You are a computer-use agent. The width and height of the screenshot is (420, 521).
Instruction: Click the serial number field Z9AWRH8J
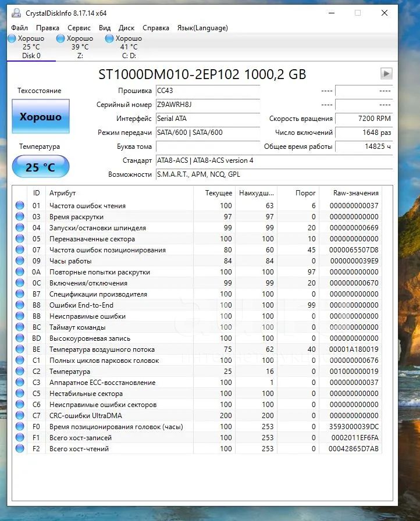click(x=208, y=105)
